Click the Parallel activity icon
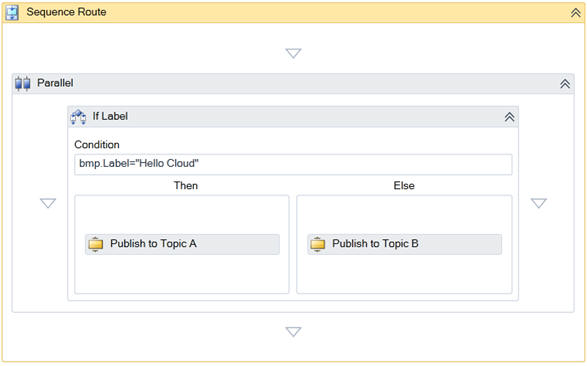 (x=22, y=83)
